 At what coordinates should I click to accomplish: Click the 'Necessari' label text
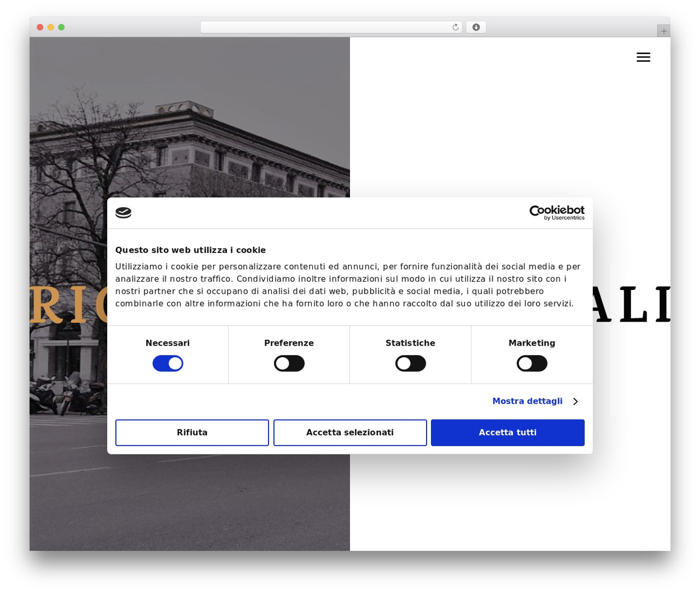(167, 343)
